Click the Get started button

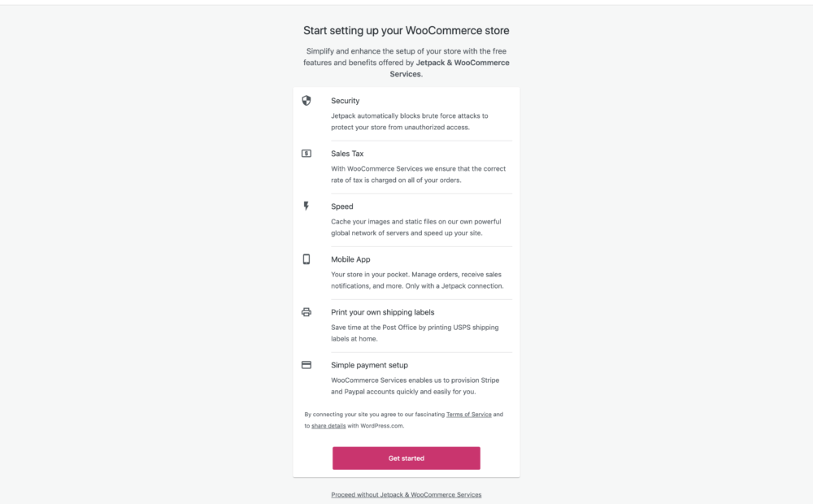pos(406,458)
